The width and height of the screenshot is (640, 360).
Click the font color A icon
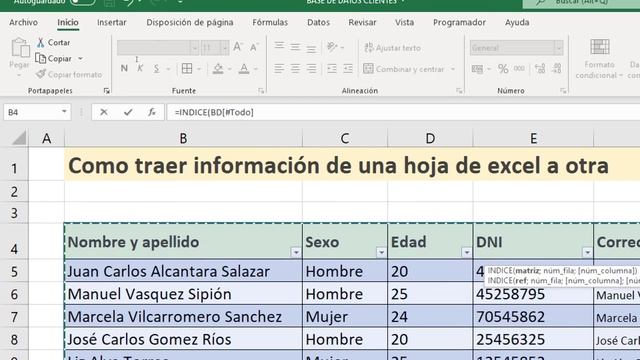(x=244, y=69)
